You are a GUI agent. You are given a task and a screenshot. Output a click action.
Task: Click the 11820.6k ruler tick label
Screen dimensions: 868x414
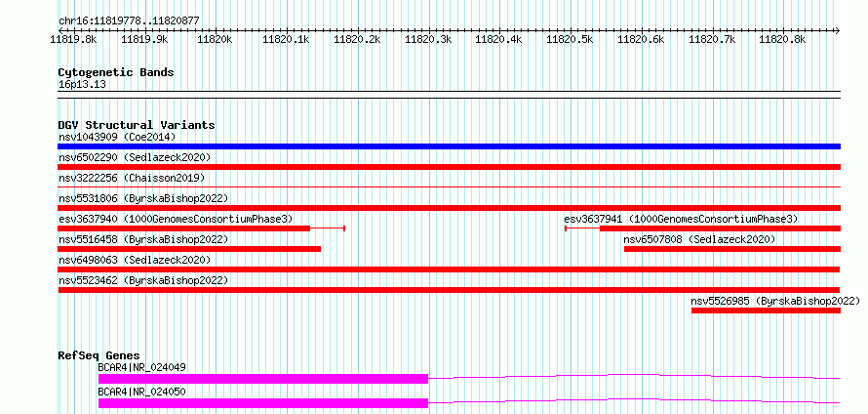click(x=641, y=39)
